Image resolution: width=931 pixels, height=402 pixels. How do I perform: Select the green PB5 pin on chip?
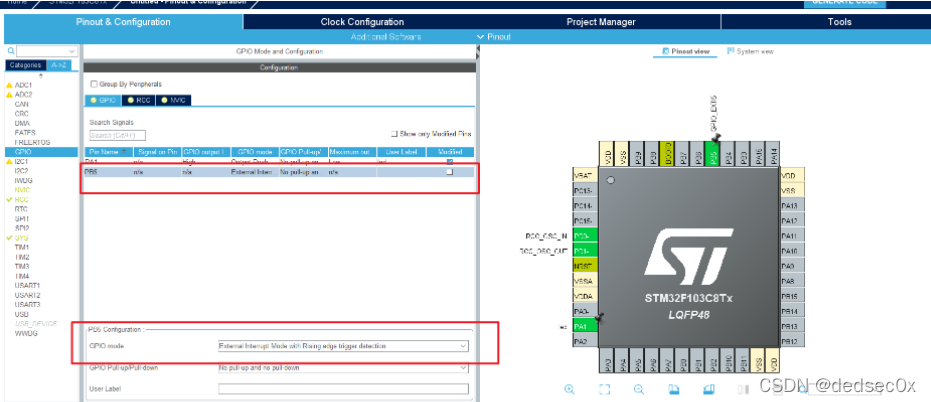711,156
